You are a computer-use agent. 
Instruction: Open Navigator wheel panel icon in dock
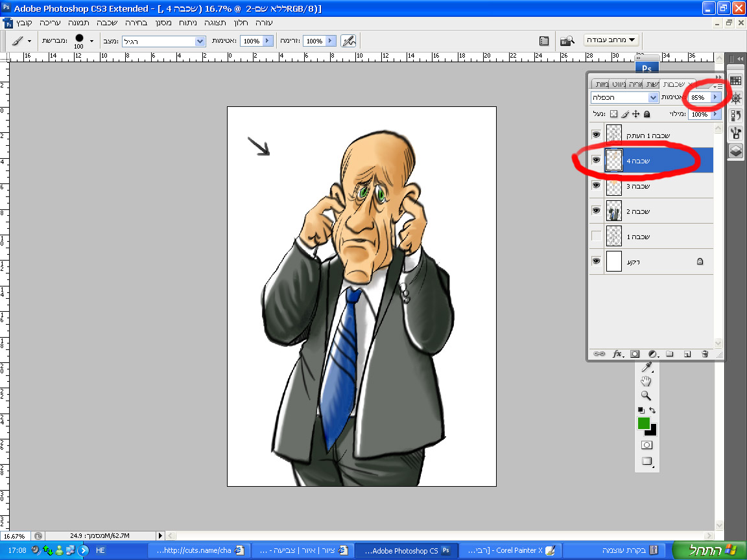735,98
